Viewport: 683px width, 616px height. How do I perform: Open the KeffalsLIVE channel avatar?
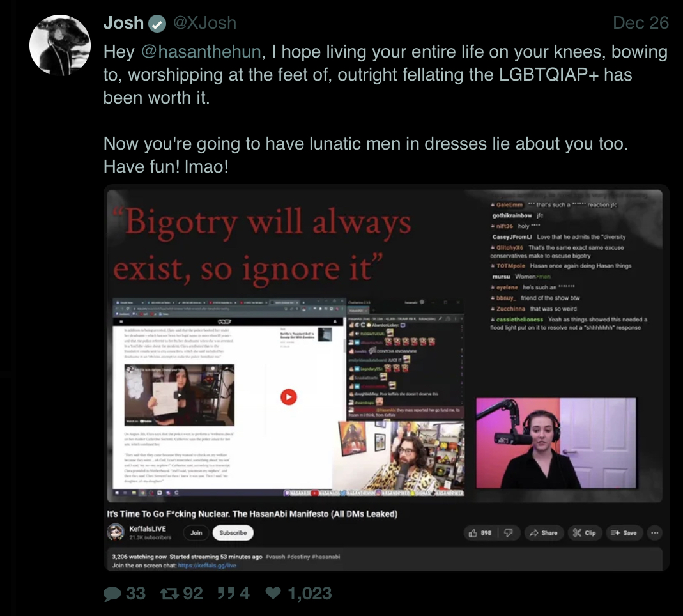[x=116, y=532]
